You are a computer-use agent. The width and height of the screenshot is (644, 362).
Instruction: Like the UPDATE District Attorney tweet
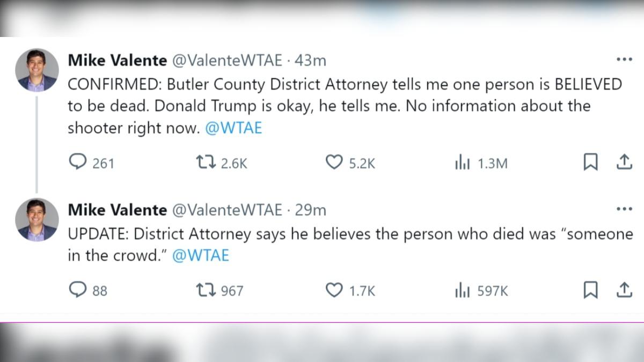(x=334, y=290)
